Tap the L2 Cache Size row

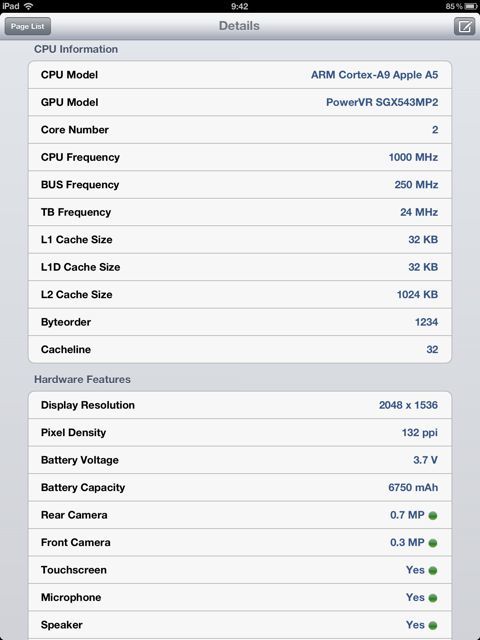coord(240,294)
